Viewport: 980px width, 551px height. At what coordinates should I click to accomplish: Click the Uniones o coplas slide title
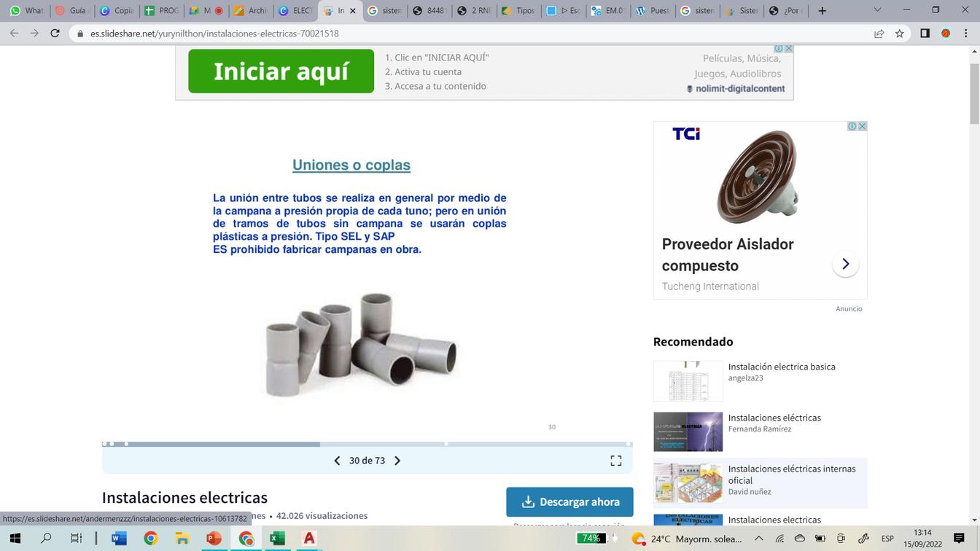point(351,165)
